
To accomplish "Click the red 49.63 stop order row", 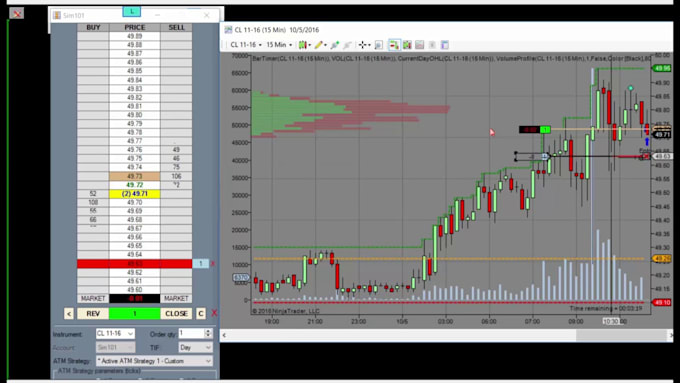I will [134, 264].
